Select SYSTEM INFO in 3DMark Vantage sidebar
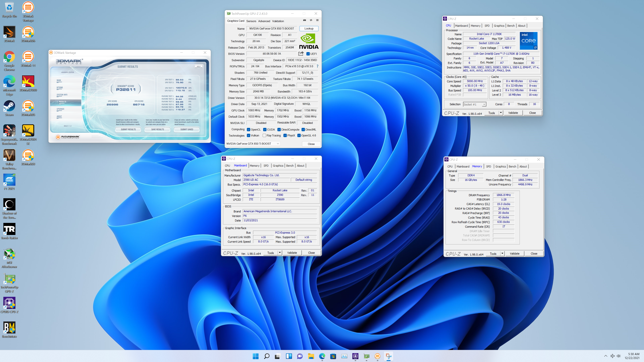The image size is (644, 362). pos(62,95)
